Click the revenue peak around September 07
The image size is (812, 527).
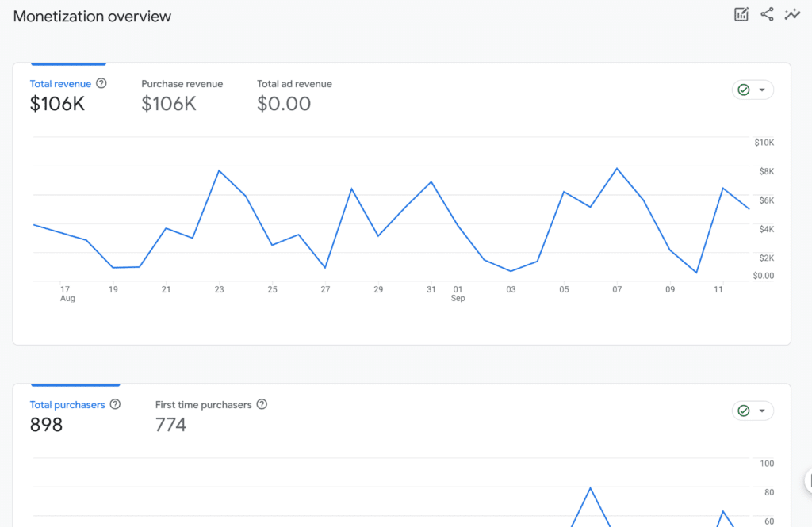[x=618, y=168]
